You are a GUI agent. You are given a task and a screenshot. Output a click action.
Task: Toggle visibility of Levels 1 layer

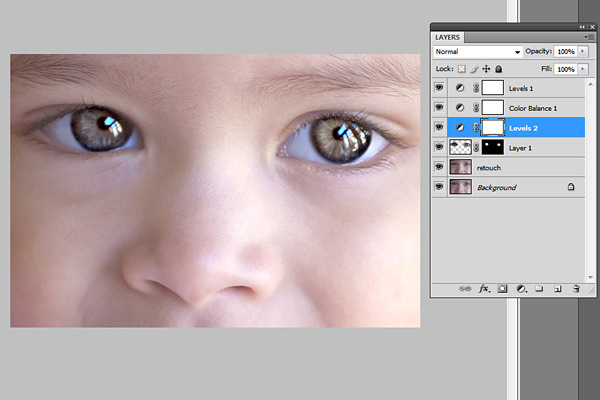pyautogui.click(x=439, y=88)
